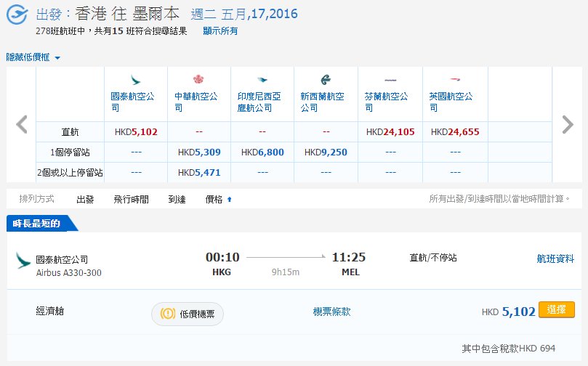Sort results by 出發

coord(85,199)
